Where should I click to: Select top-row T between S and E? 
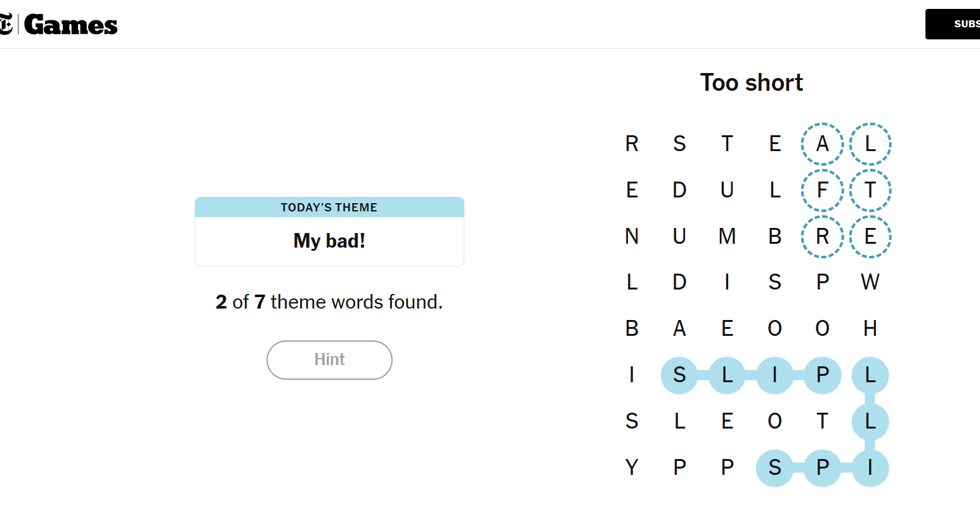tap(727, 144)
